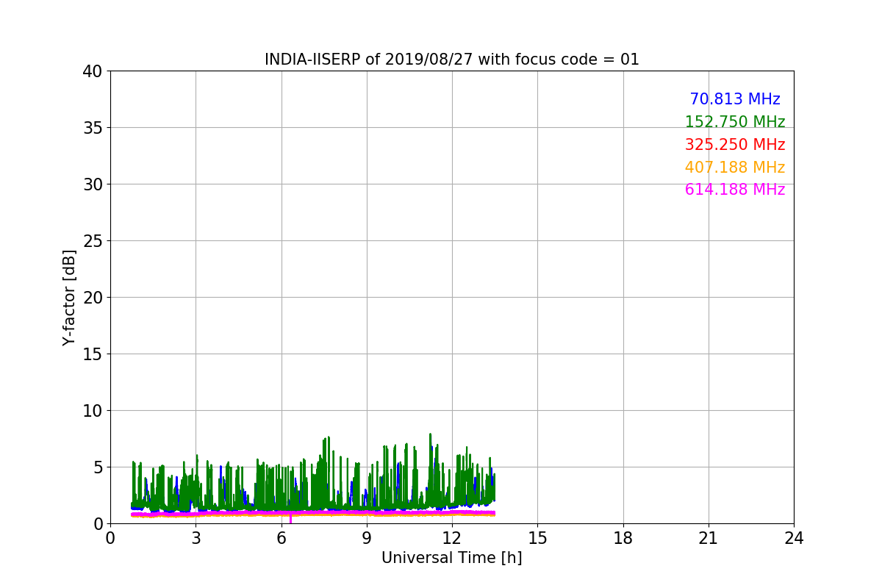Click x-axis tick value 6
This screenshot has width=882, height=588.
tap(282, 538)
